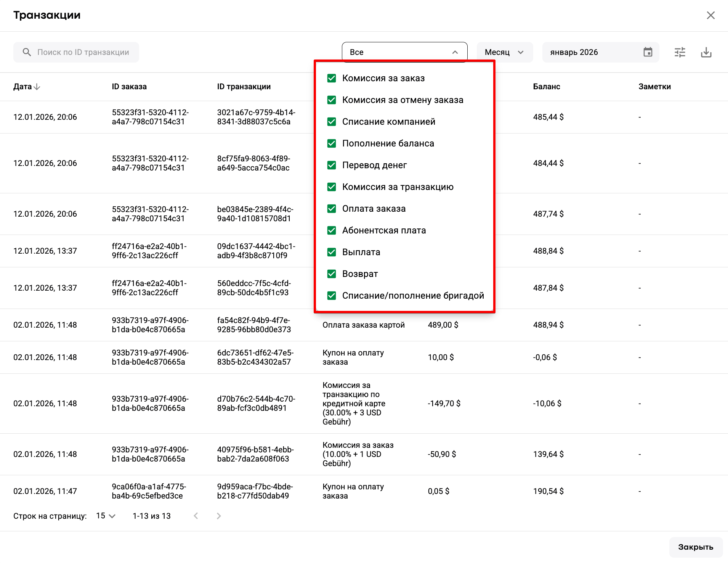
Task: Click the 02.01.2026, 11:47 date cell
Action: (x=45, y=491)
